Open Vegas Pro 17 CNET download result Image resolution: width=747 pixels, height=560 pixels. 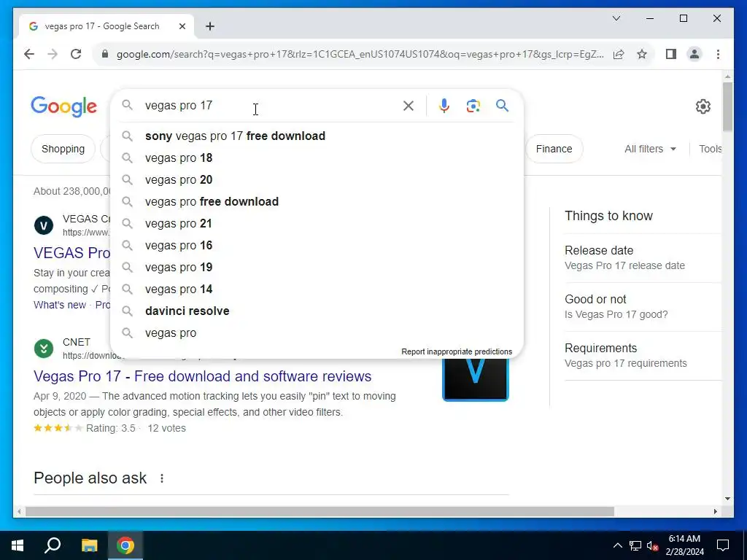click(x=203, y=376)
